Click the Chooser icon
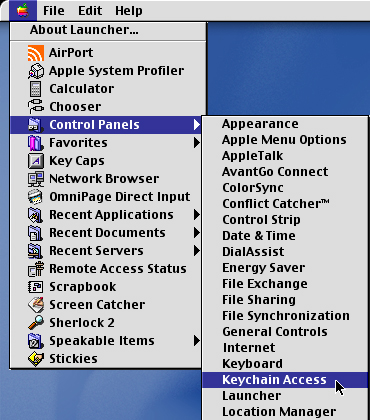This screenshot has height=420, width=370. point(36,107)
